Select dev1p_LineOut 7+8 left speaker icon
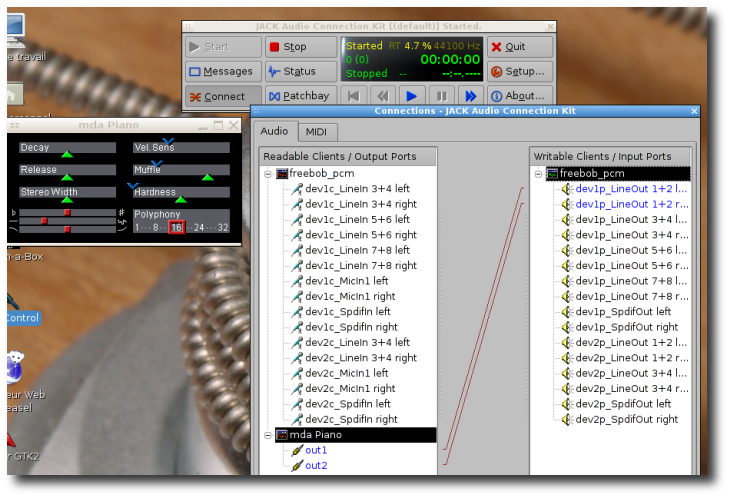Viewport: 730px width, 498px height. pos(567,281)
